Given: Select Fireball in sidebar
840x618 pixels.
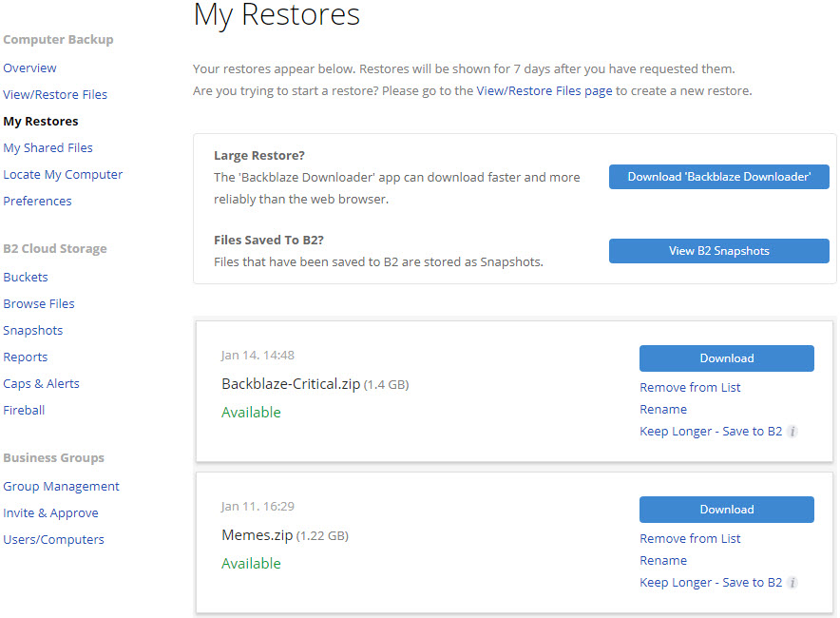Looking at the screenshot, I should [24, 411].
